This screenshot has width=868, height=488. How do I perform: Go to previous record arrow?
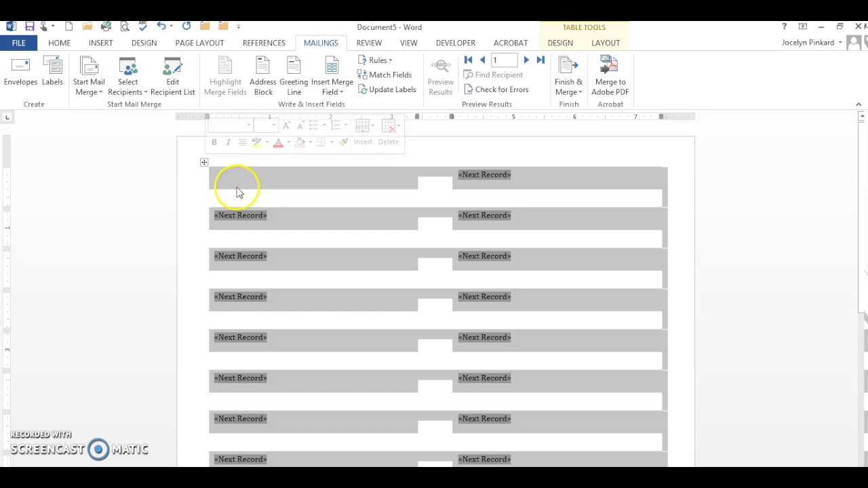pos(482,60)
